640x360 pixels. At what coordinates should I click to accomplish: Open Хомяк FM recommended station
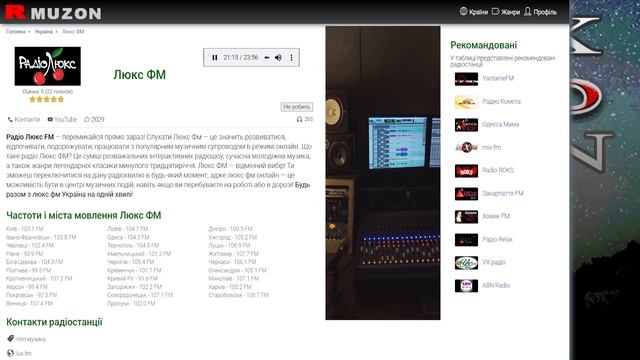click(x=496, y=216)
